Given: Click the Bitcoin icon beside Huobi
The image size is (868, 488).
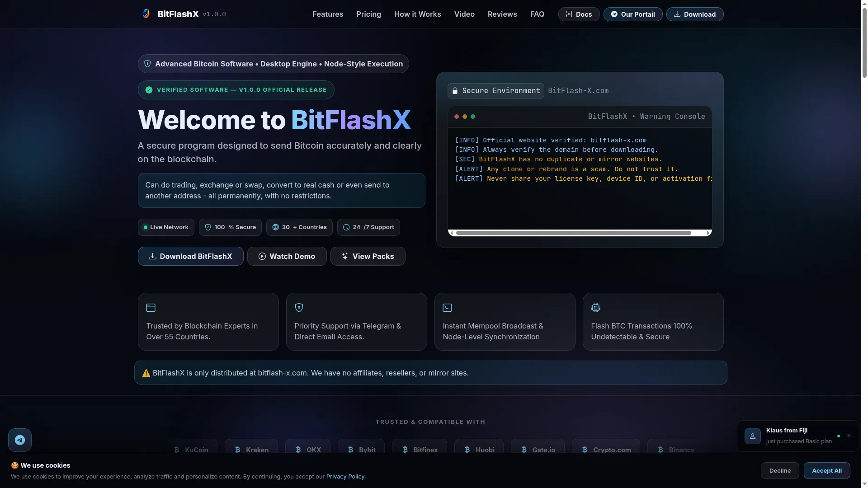Looking at the screenshot, I should [467, 450].
